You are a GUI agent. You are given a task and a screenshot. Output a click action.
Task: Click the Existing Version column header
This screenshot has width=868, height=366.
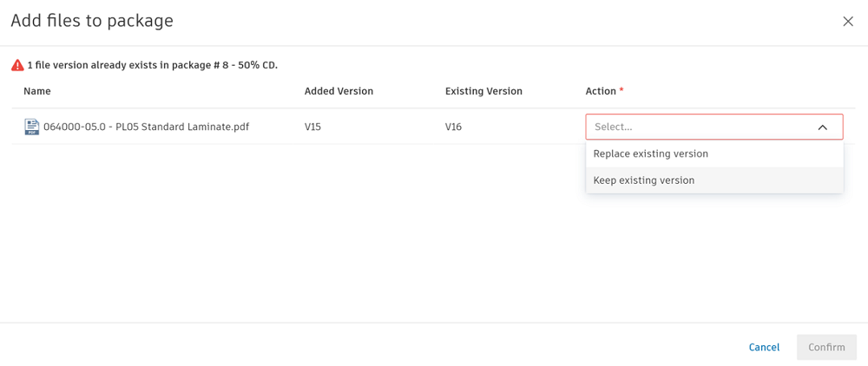coord(483,91)
